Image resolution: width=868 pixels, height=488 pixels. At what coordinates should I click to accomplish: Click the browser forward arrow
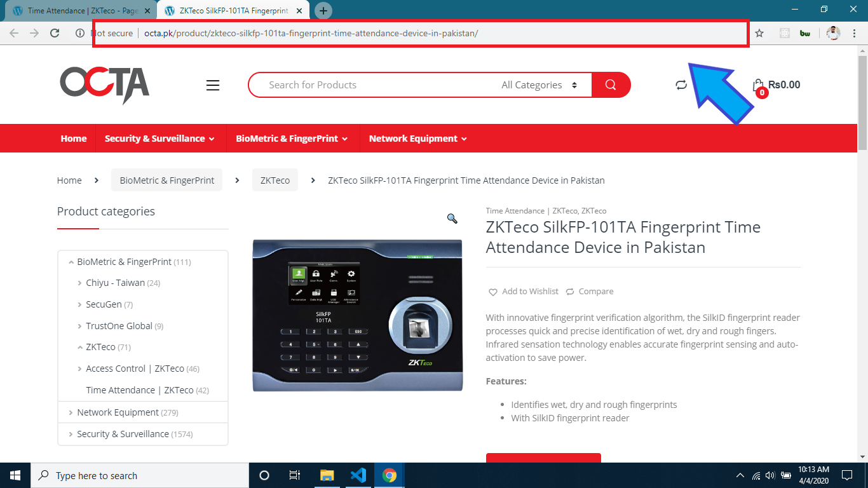pyautogui.click(x=34, y=33)
